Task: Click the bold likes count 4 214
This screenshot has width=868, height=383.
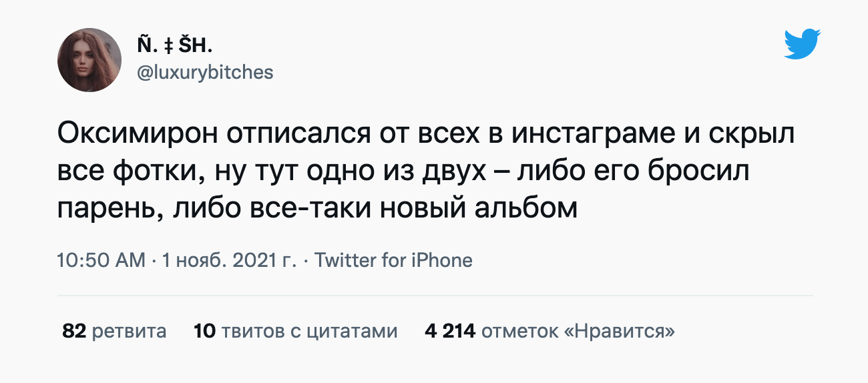Action: 450,331
